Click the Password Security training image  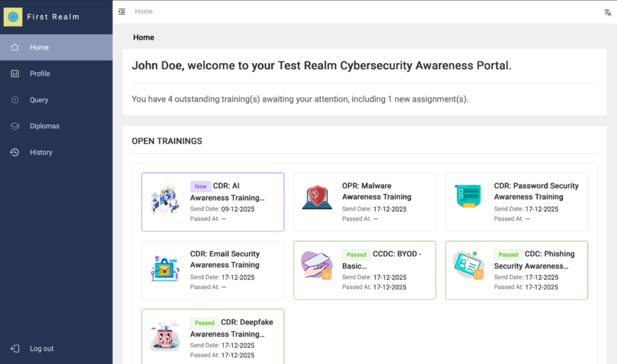468,197
